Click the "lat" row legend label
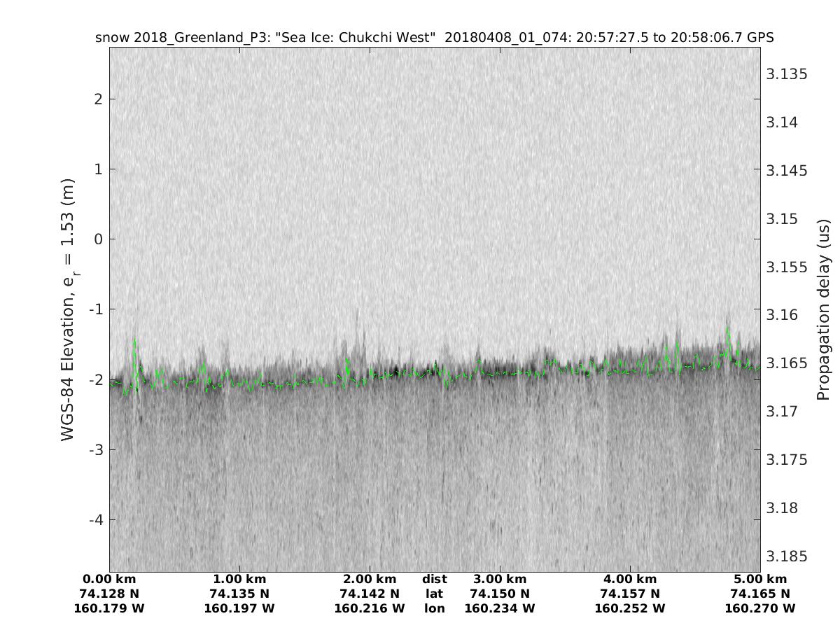This screenshot has width=840, height=630. click(435, 594)
